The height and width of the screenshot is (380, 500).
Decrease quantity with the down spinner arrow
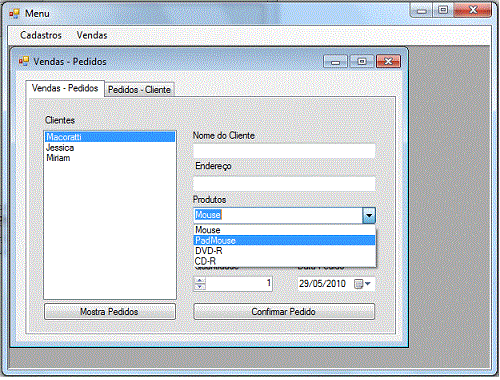200,287
